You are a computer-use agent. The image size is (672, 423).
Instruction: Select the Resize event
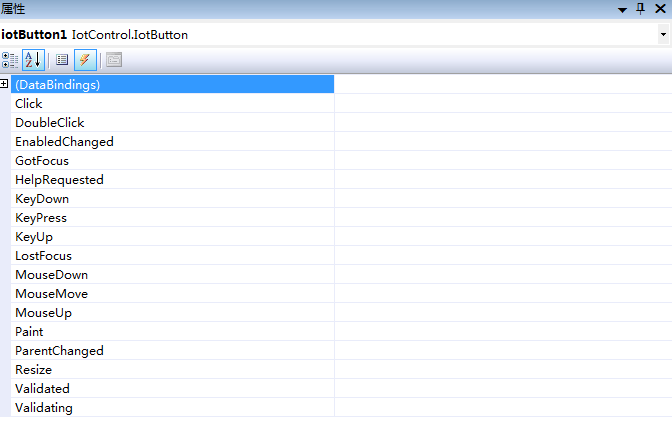[172, 370]
